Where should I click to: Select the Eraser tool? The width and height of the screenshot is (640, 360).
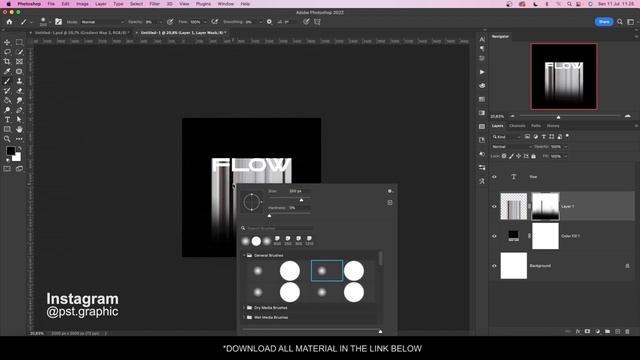(19, 91)
